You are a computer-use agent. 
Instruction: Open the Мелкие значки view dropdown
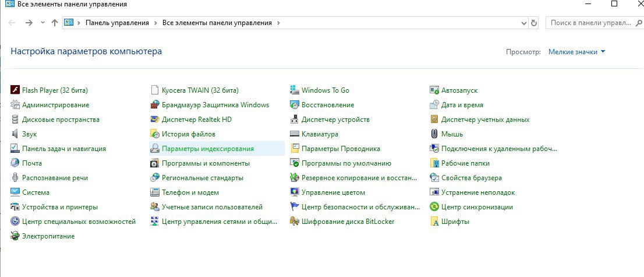[x=576, y=52]
